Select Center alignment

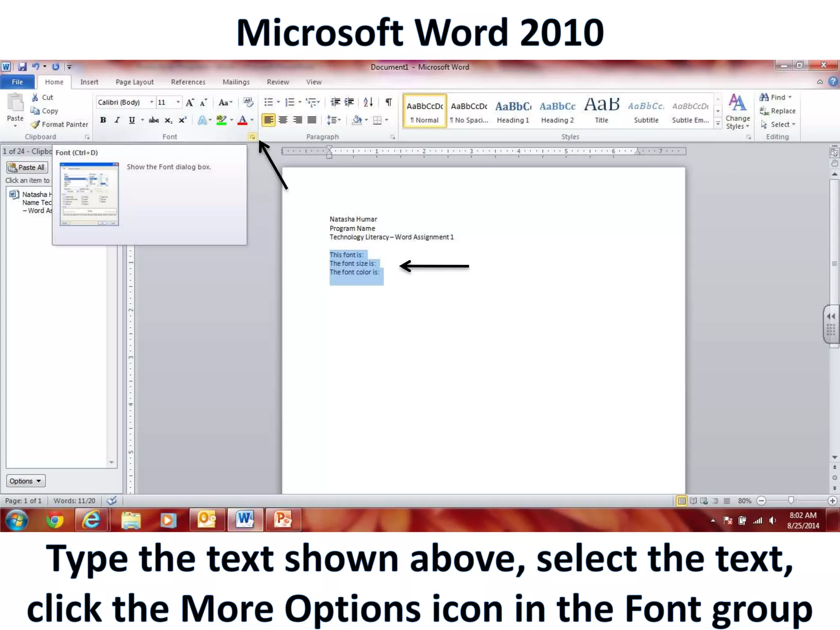pyautogui.click(x=283, y=120)
